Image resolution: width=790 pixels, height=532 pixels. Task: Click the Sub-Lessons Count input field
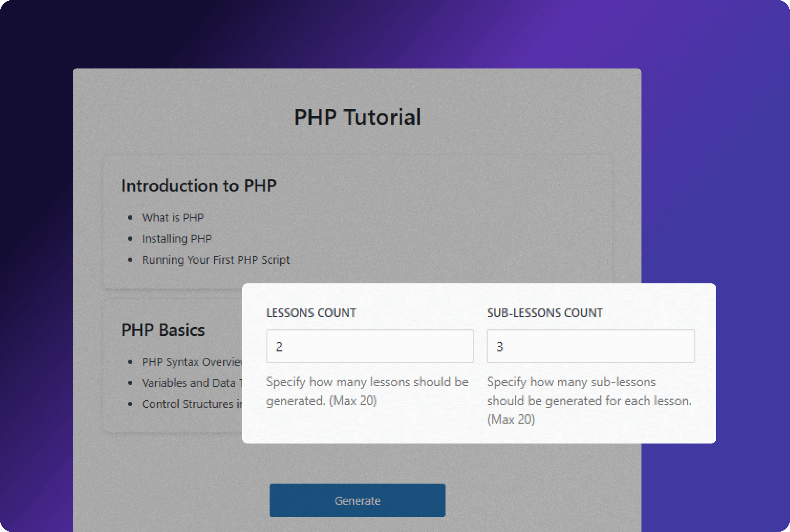591,346
